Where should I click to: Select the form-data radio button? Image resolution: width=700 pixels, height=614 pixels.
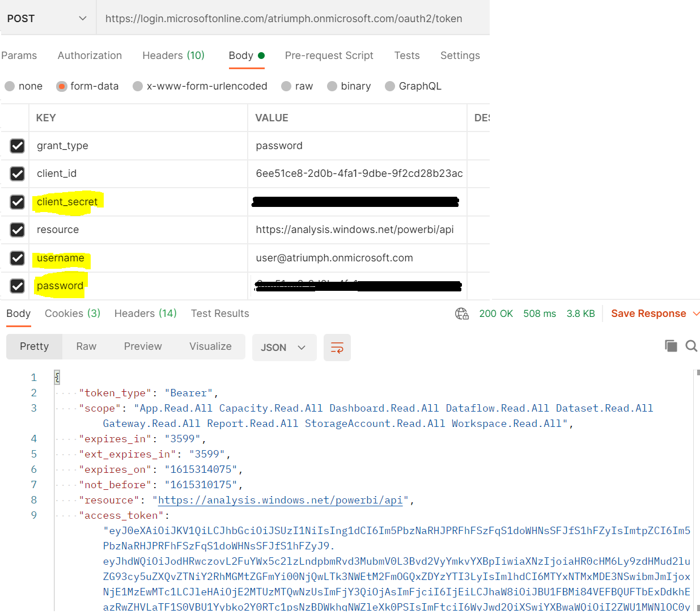[62, 86]
